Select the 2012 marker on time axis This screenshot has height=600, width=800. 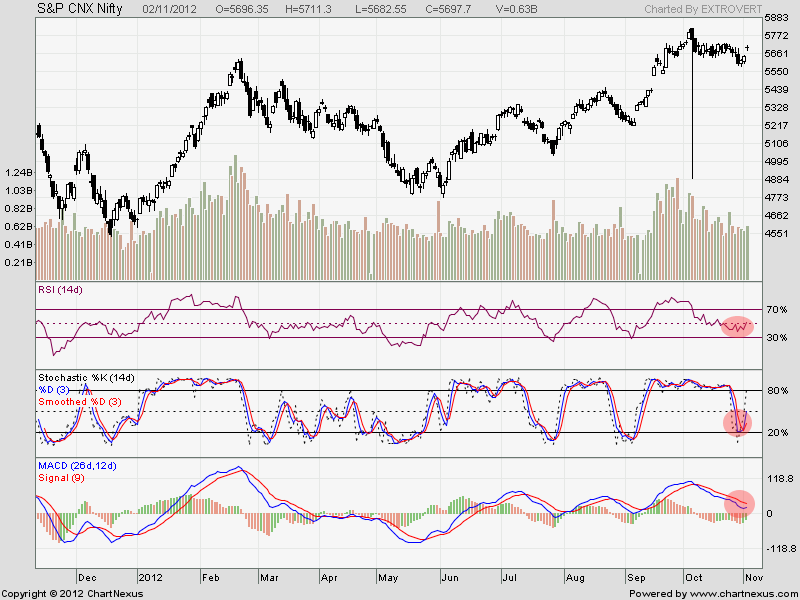tap(150, 577)
